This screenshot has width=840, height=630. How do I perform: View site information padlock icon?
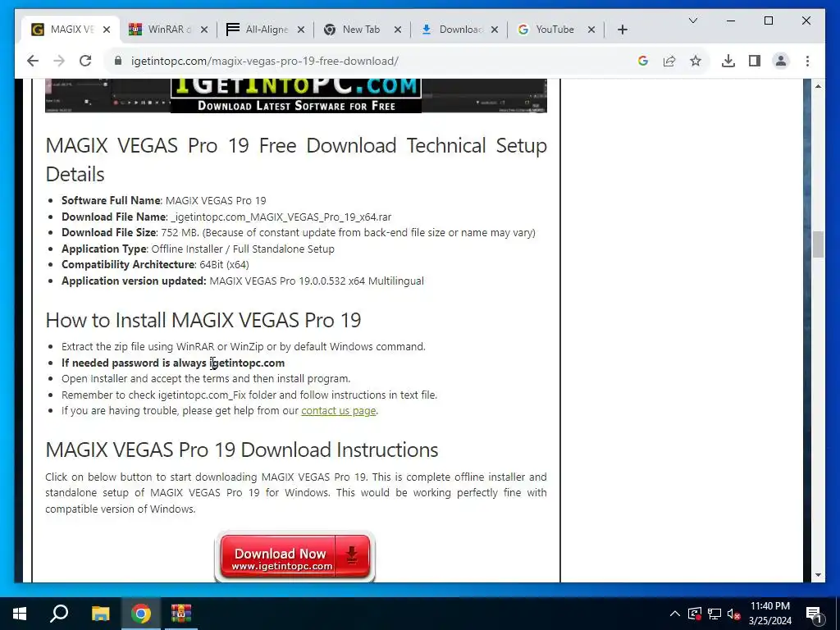pyautogui.click(x=118, y=61)
